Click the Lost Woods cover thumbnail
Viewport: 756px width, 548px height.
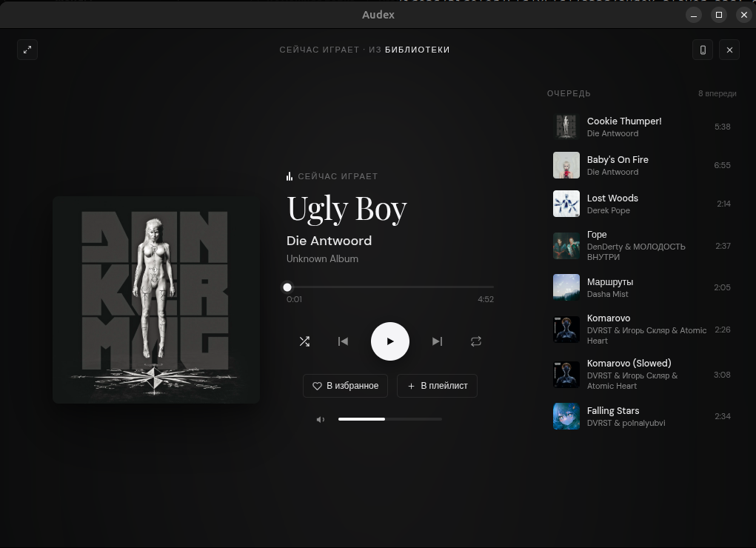coord(566,204)
